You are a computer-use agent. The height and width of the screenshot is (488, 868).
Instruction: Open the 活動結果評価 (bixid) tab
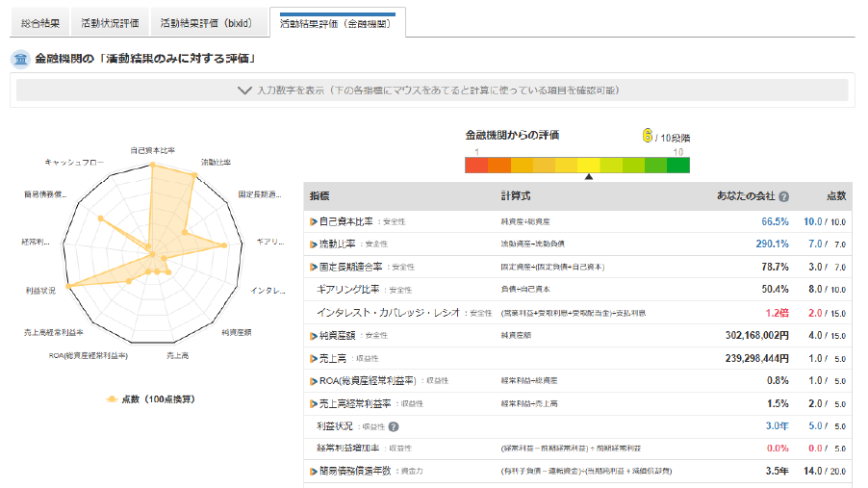205,22
